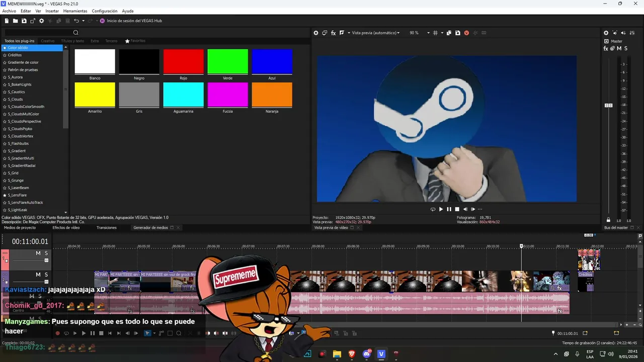Mute the second video track
The height and width of the screenshot is (362, 644).
tap(38, 275)
